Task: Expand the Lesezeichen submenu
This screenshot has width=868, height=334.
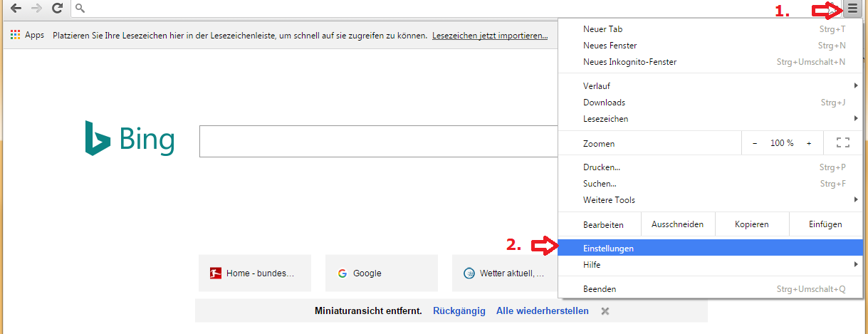Action: tap(712, 119)
